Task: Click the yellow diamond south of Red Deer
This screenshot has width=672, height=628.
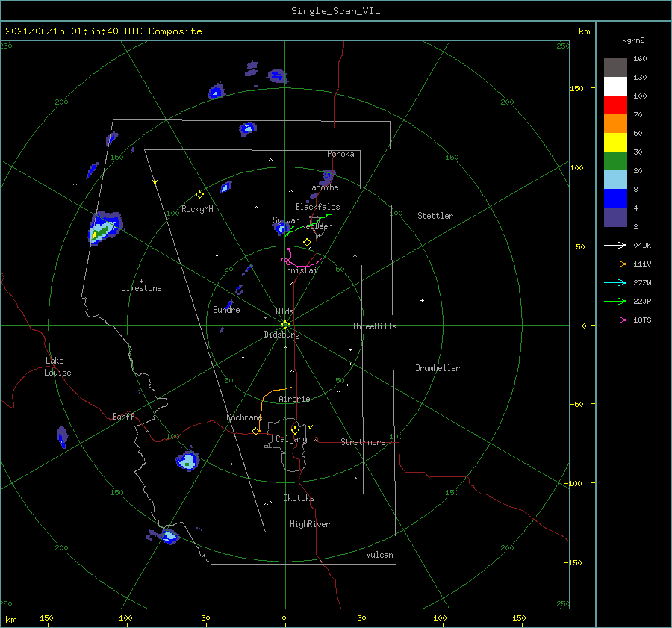Action: 307,243
